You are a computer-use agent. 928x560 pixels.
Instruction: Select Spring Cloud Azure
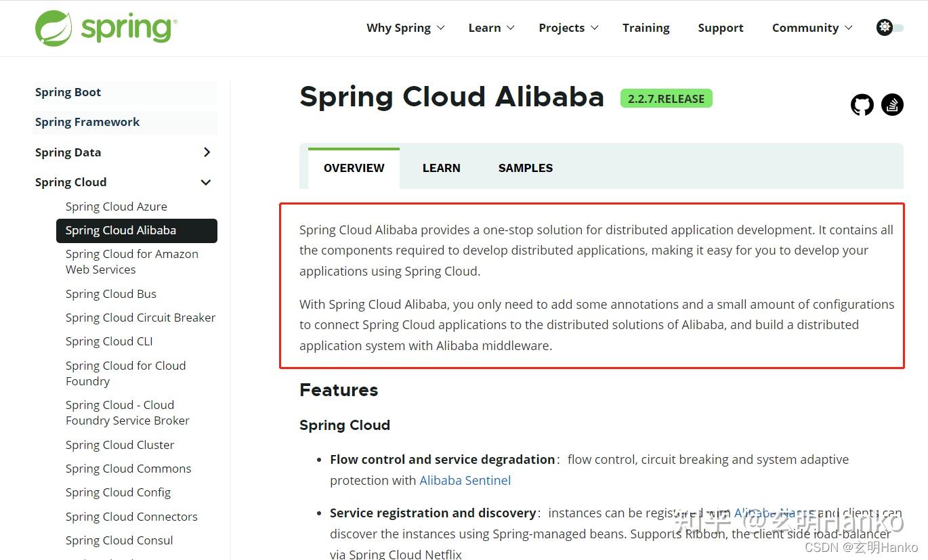(117, 207)
